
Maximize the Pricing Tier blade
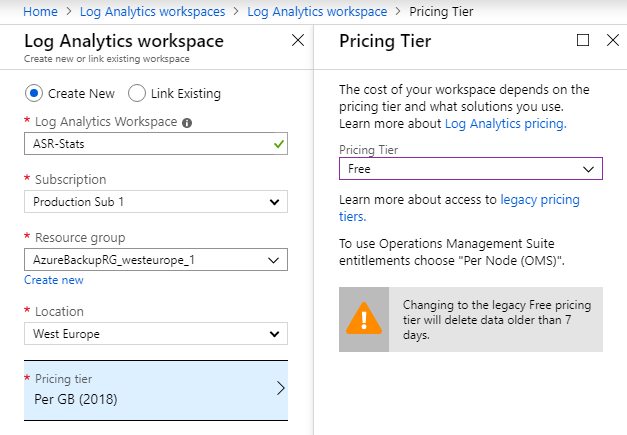click(583, 40)
